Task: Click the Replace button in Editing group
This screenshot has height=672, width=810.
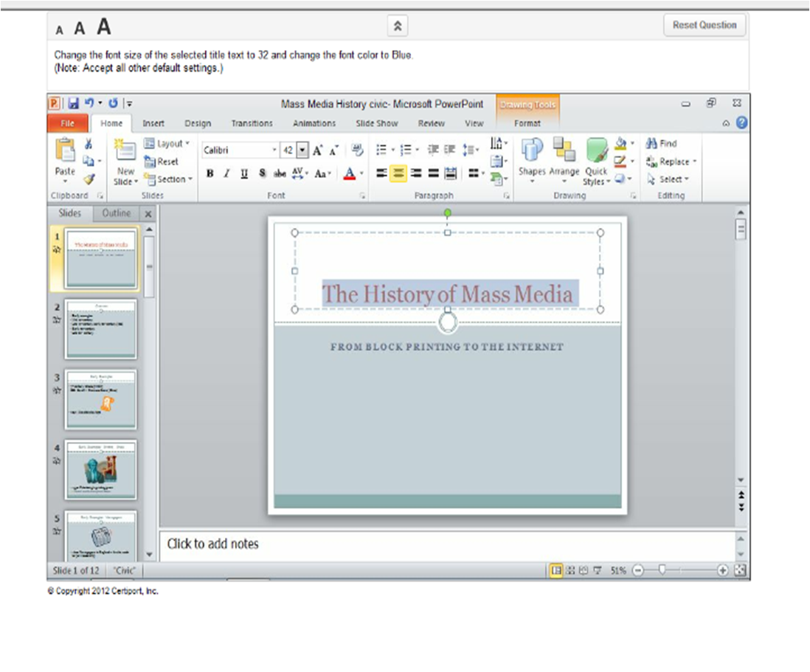Action: [x=671, y=162]
